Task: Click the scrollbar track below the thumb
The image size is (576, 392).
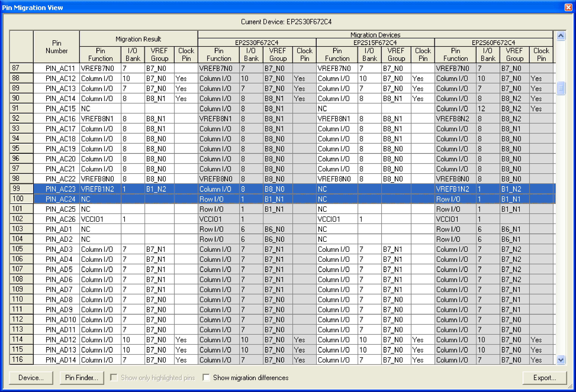Action: (x=561, y=223)
